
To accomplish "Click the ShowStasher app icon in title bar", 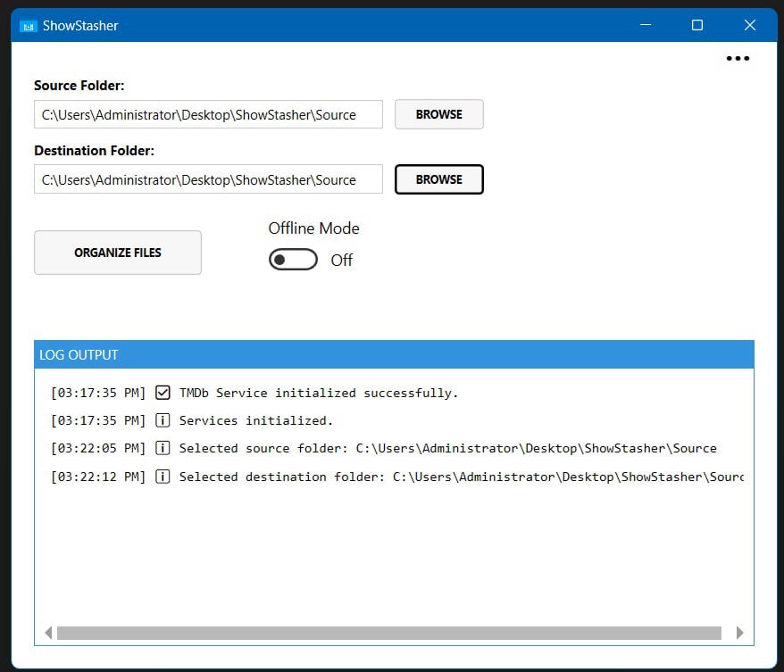I will pos(29,26).
